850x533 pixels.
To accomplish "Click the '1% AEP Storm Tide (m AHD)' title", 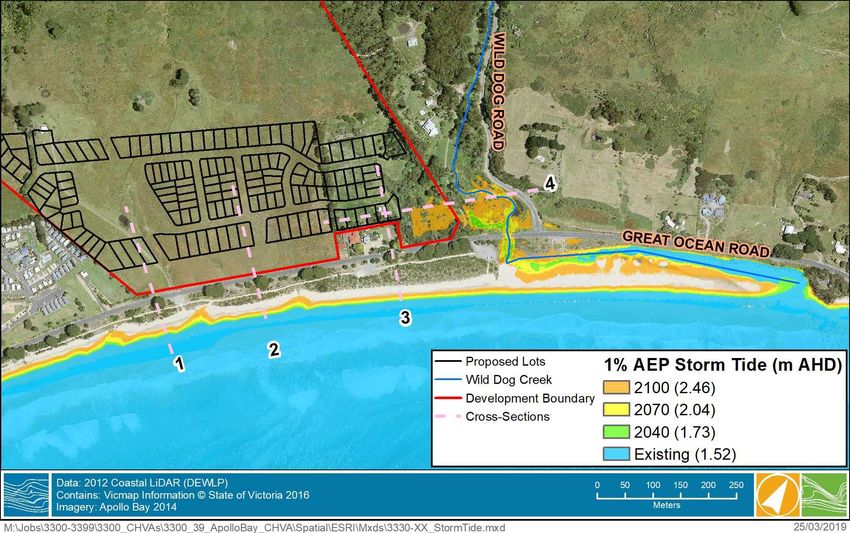I will click(723, 365).
